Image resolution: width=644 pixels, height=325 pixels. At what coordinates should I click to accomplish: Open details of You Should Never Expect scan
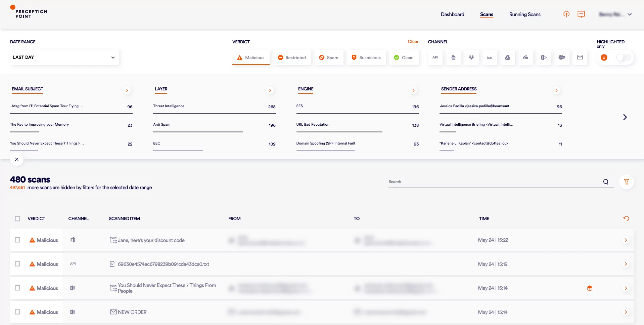coord(626,288)
